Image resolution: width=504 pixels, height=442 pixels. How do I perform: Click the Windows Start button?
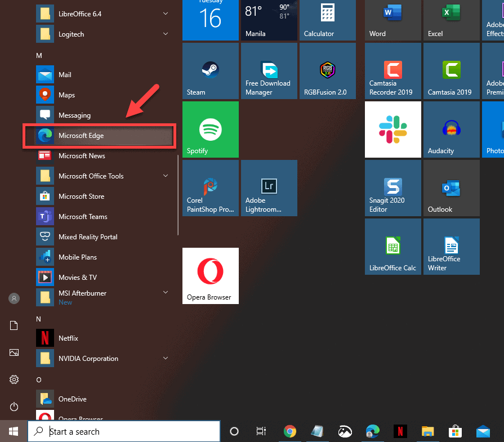click(x=14, y=431)
